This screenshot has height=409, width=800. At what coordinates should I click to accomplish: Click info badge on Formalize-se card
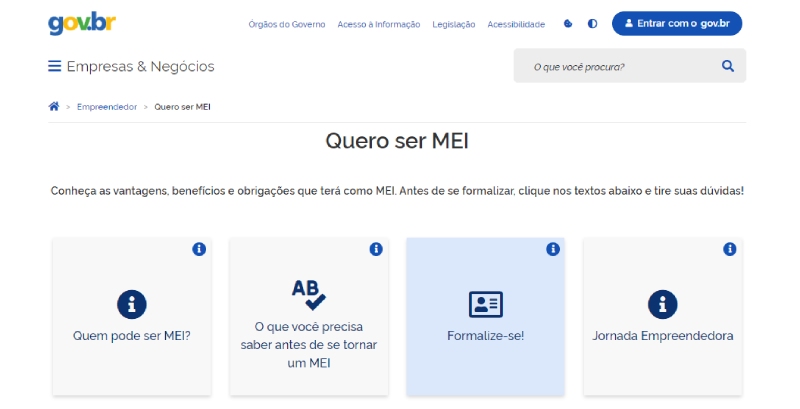click(553, 249)
